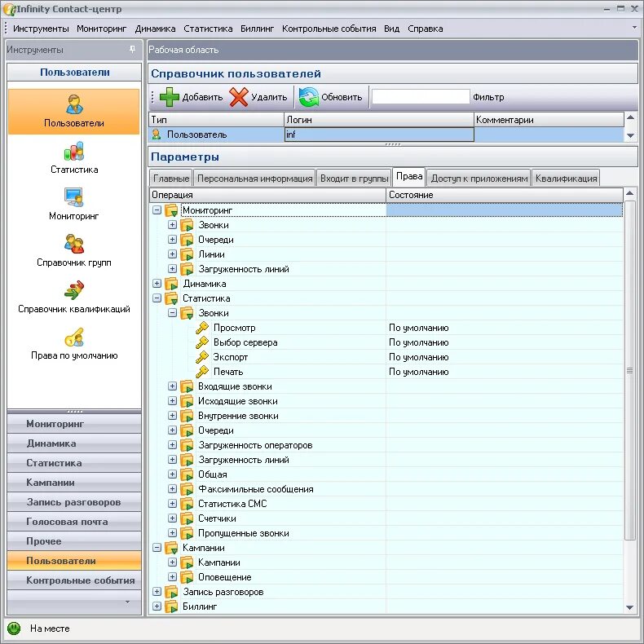Collapse the Мониторинг root tree node
Viewport: 644px width, 644px height.
[x=157, y=210]
